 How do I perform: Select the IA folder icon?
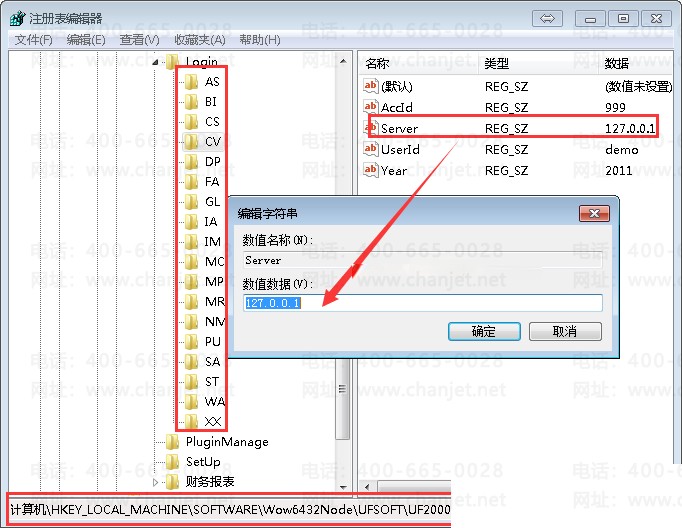coord(191,221)
